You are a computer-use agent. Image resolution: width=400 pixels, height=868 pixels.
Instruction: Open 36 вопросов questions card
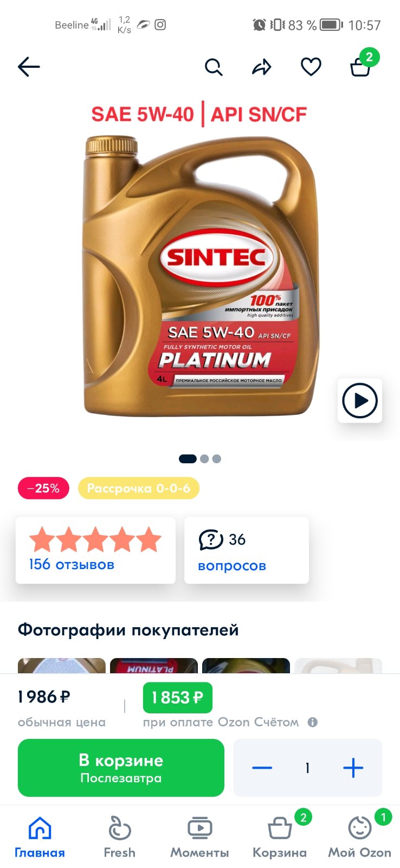tap(247, 550)
